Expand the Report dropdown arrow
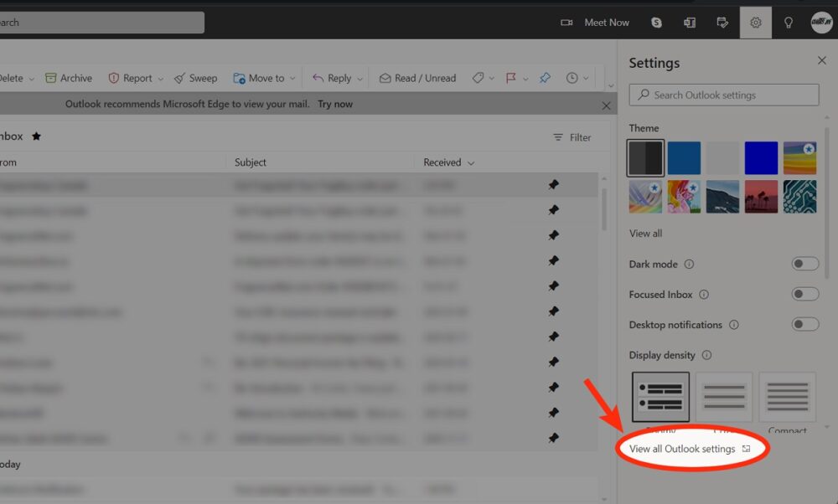838x504 pixels. pyautogui.click(x=161, y=79)
